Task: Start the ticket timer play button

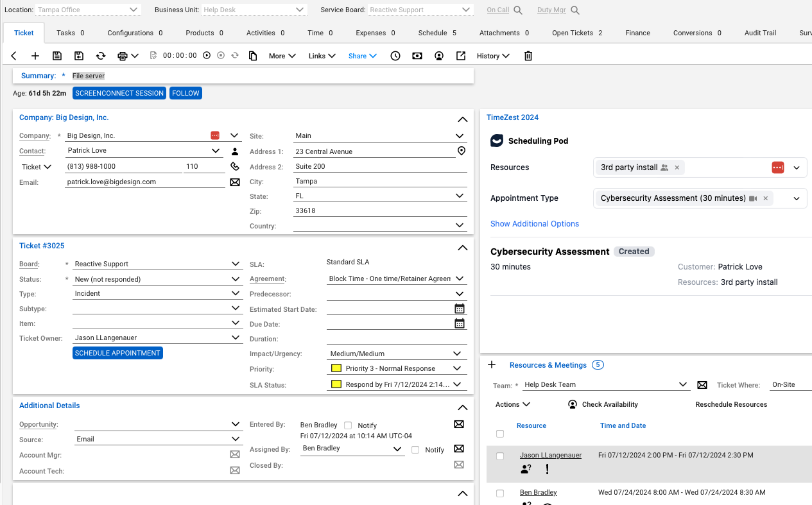Action: pyautogui.click(x=207, y=56)
